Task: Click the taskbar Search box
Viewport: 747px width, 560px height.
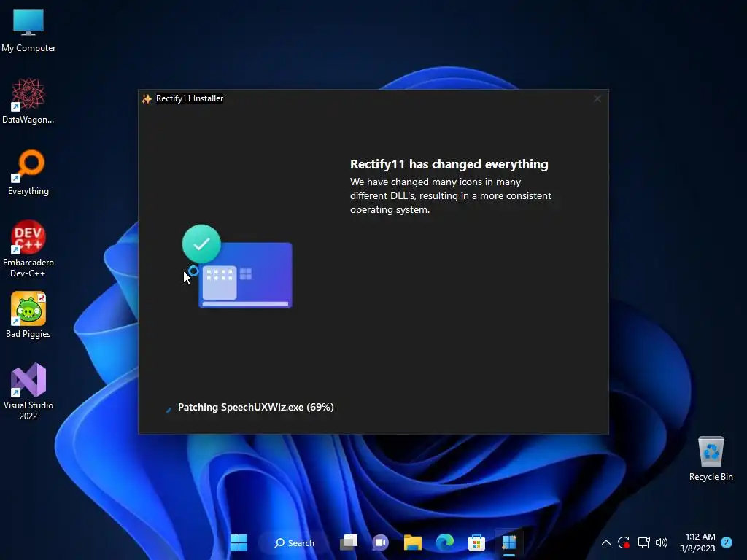Action: click(295, 542)
